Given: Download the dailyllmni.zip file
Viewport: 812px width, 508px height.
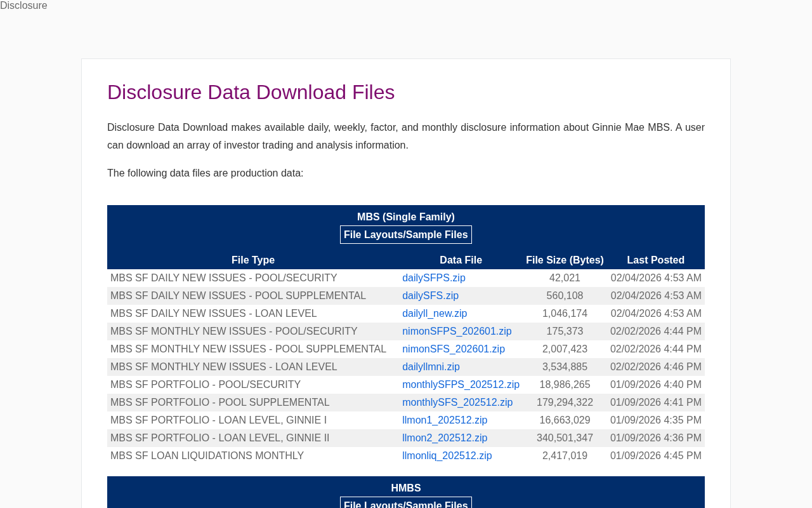Looking at the screenshot, I should [x=431, y=367].
